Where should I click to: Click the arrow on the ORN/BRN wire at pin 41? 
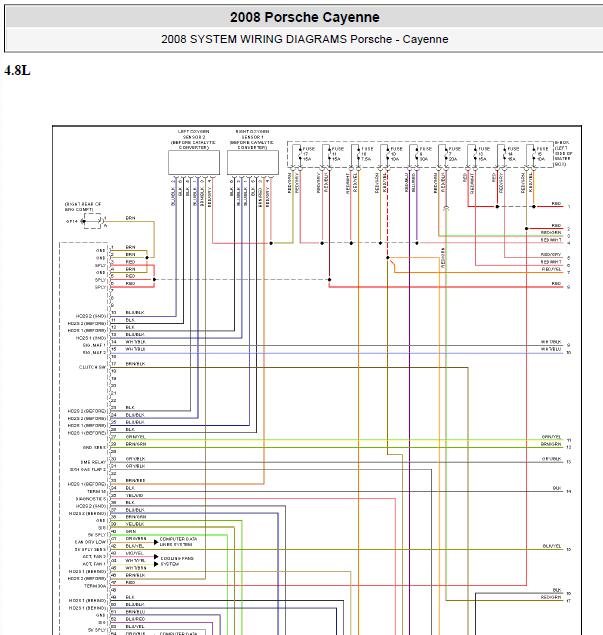coord(156,542)
